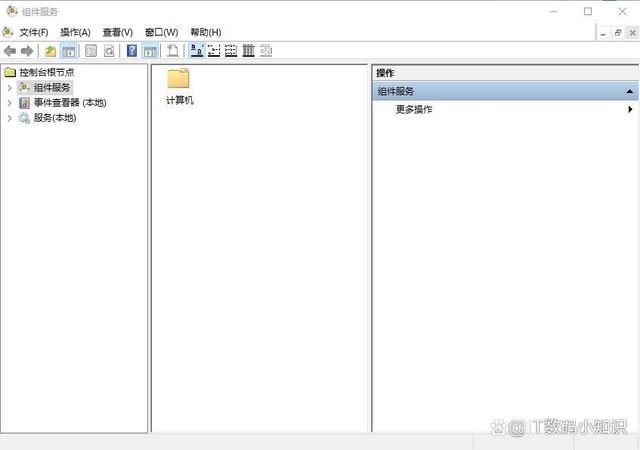Select 控制台根节点 in the tree
This screenshot has height=450, width=640.
tap(46, 72)
